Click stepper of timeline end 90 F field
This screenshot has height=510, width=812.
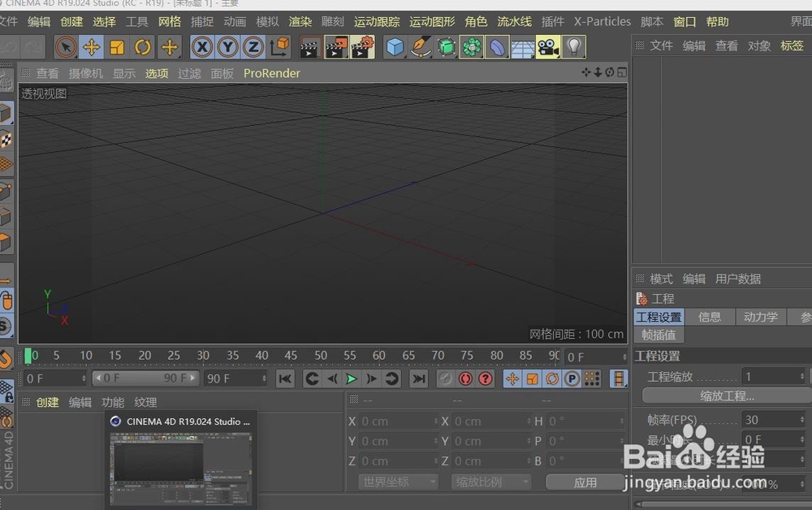(264, 378)
